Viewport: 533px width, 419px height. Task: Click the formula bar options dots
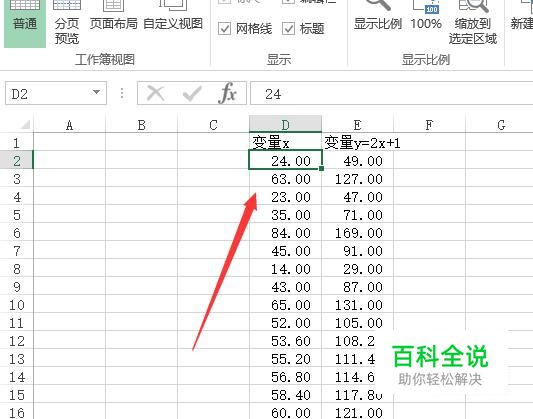coord(122,93)
